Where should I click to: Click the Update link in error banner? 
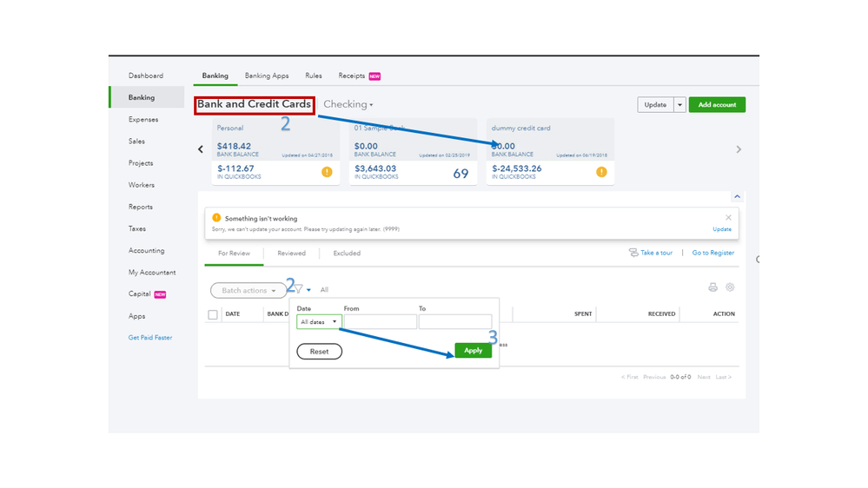point(722,229)
